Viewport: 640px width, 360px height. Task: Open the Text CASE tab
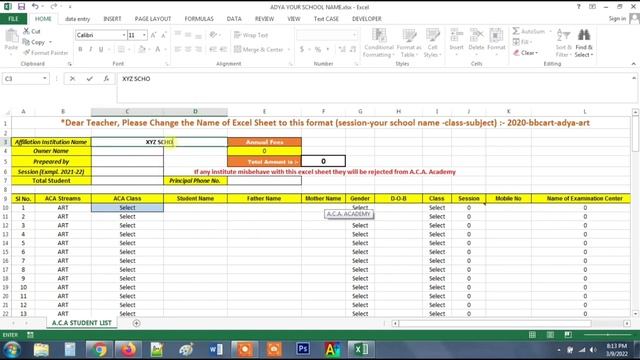click(x=326, y=19)
